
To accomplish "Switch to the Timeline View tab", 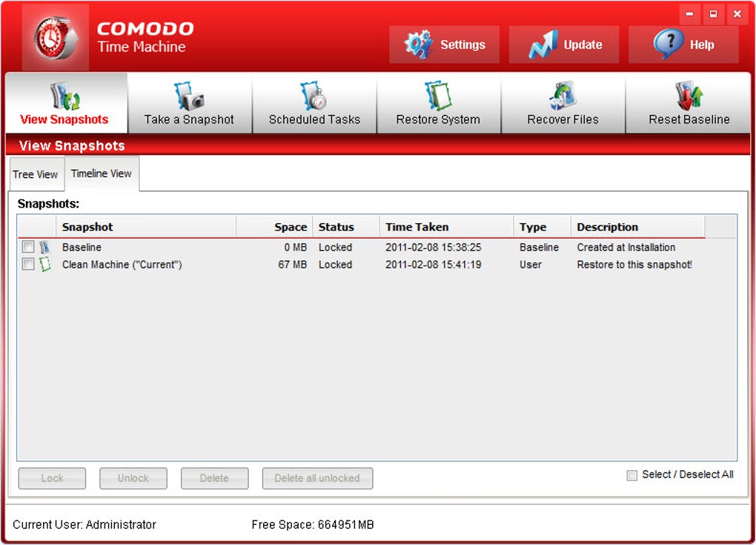I will [x=102, y=174].
